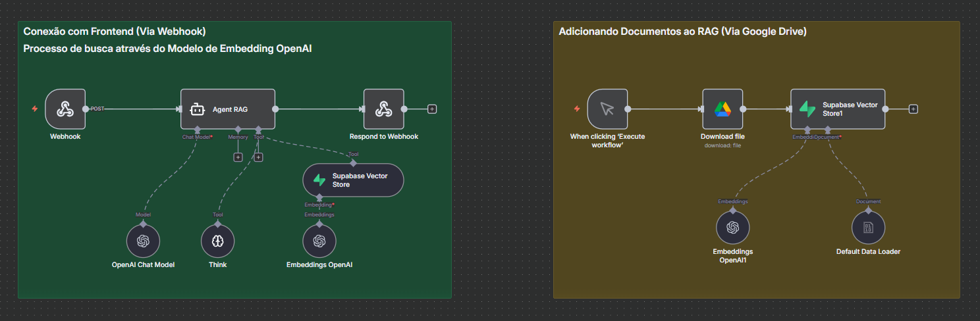This screenshot has width=980, height=321.
Task: Click the 'Webhook' label under the trigger node
Action: point(65,137)
